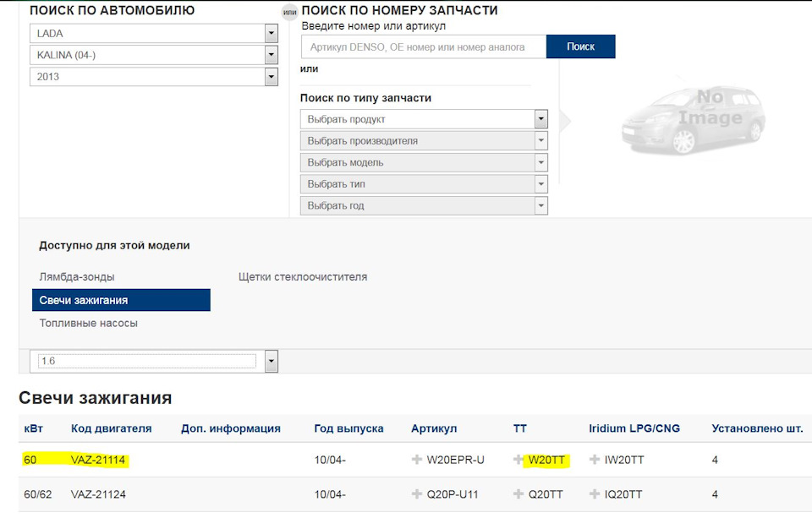This screenshot has width=812, height=518.
Task: Open Топливные насосы category
Action: pyautogui.click(x=88, y=323)
